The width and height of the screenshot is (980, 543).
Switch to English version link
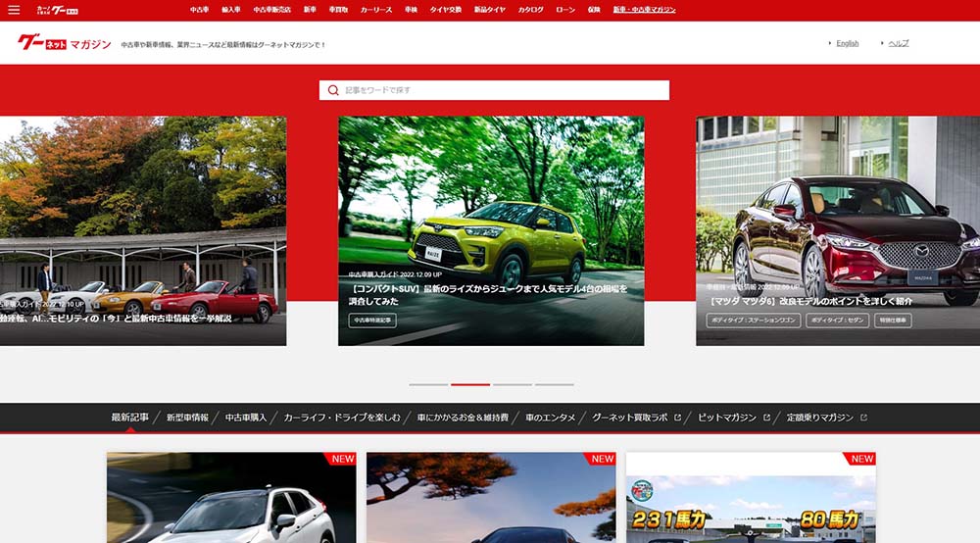coord(847,43)
